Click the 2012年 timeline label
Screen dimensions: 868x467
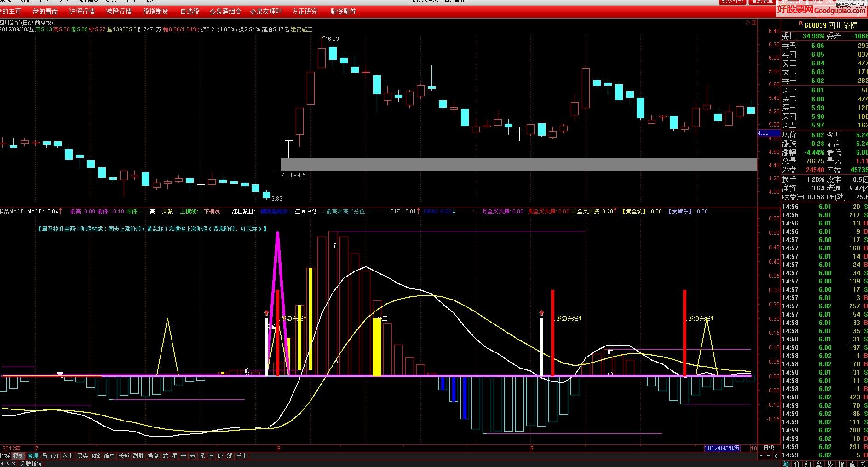[11, 448]
